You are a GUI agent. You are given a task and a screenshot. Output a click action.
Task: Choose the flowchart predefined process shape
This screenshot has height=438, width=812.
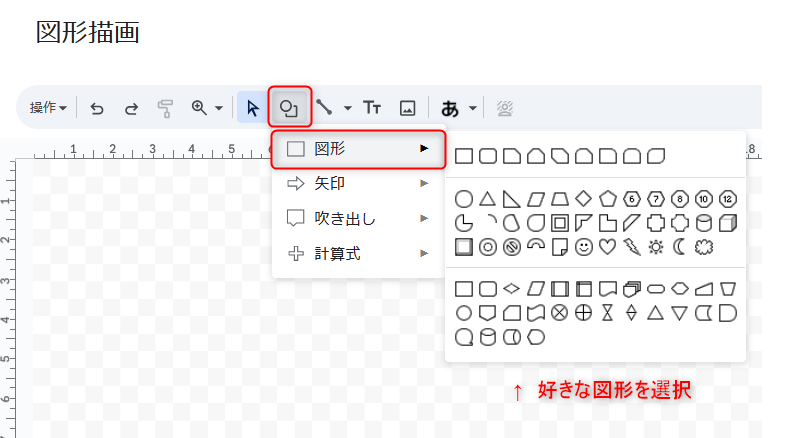(559, 289)
